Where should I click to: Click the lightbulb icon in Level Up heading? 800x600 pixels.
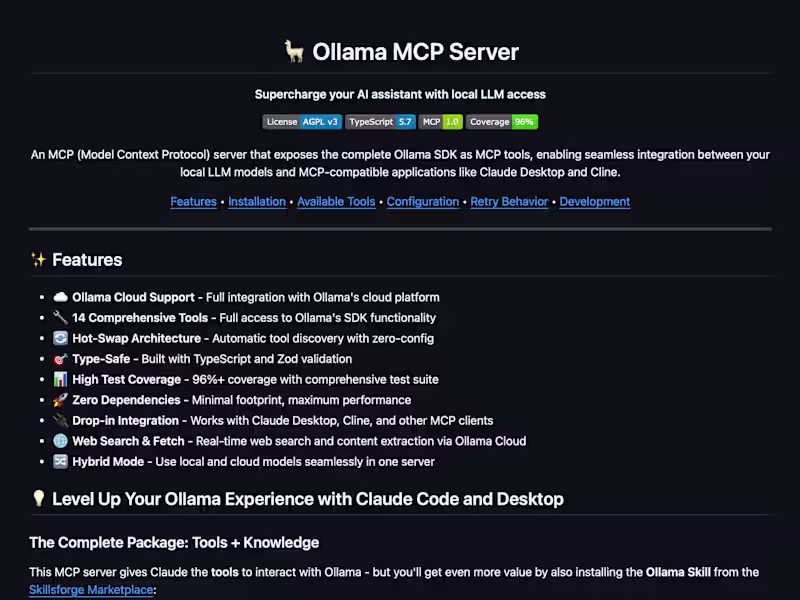38,498
